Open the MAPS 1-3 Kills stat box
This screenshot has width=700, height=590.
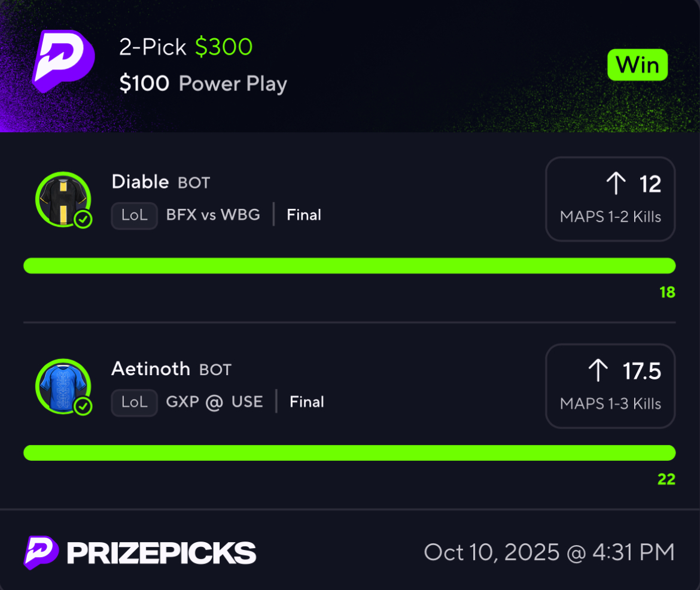point(610,386)
